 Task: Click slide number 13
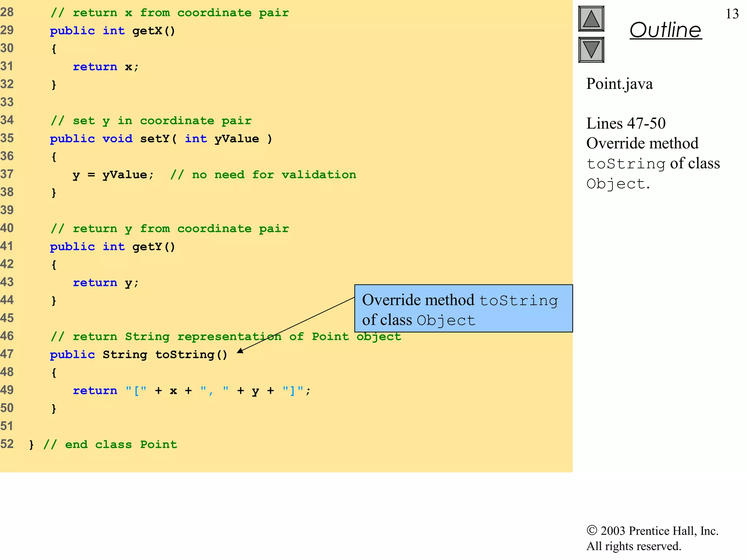(x=732, y=14)
